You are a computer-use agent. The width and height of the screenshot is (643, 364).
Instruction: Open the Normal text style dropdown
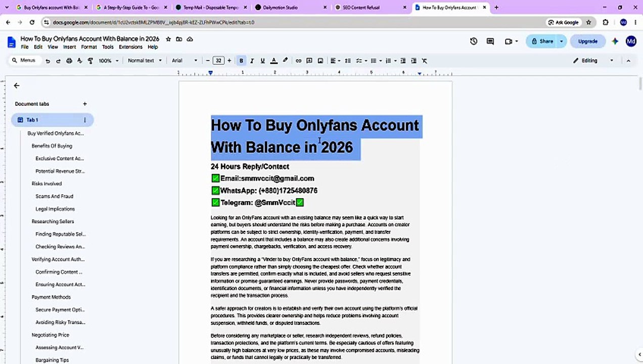[145, 61]
